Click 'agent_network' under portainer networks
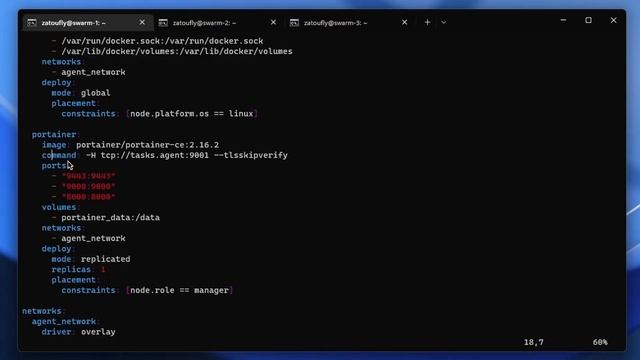The image size is (640, 360). (93, 238)
